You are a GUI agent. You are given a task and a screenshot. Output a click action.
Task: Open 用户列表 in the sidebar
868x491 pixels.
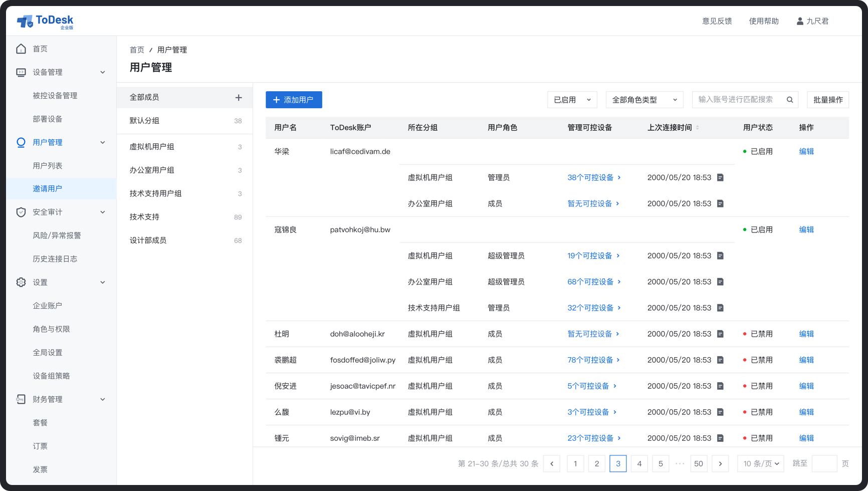pos(48,166)
